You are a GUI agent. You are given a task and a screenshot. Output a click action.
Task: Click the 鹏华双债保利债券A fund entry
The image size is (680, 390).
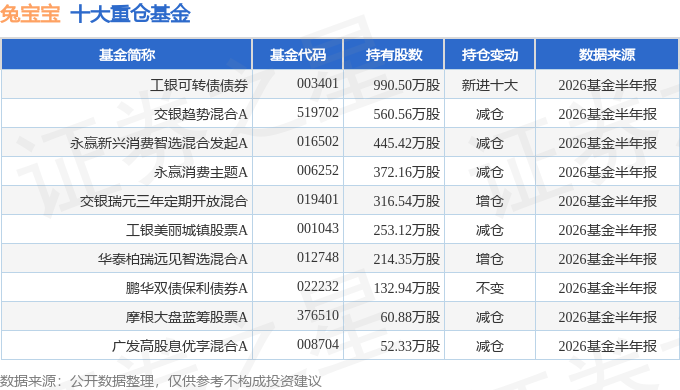click(186, 288)
